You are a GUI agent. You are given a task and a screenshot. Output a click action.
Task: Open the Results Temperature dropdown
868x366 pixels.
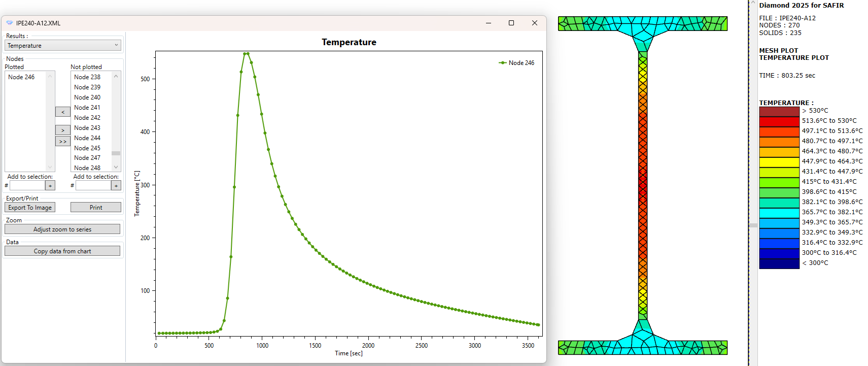63,46
